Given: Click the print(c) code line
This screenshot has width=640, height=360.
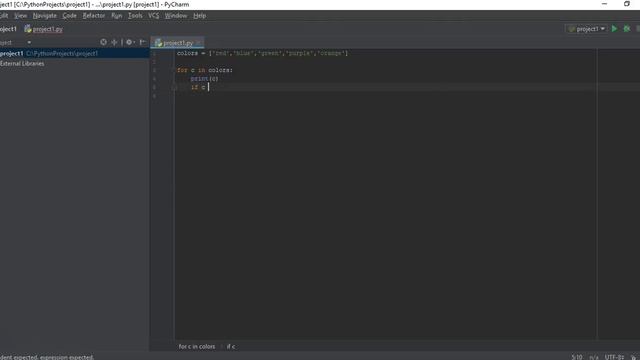Looking at the screenshot, I should (204, 79).
